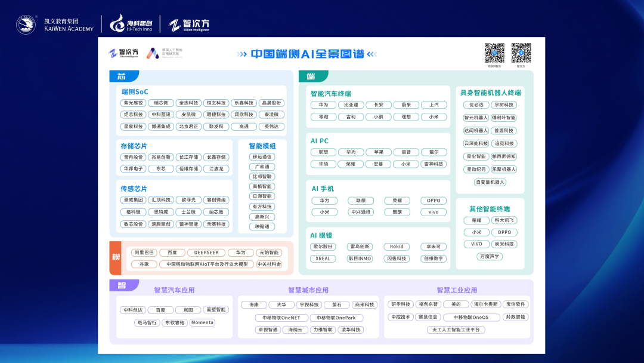
Task: Click the 中国端侧AI全景图谱 title
Action: click(x=307, y=54)
